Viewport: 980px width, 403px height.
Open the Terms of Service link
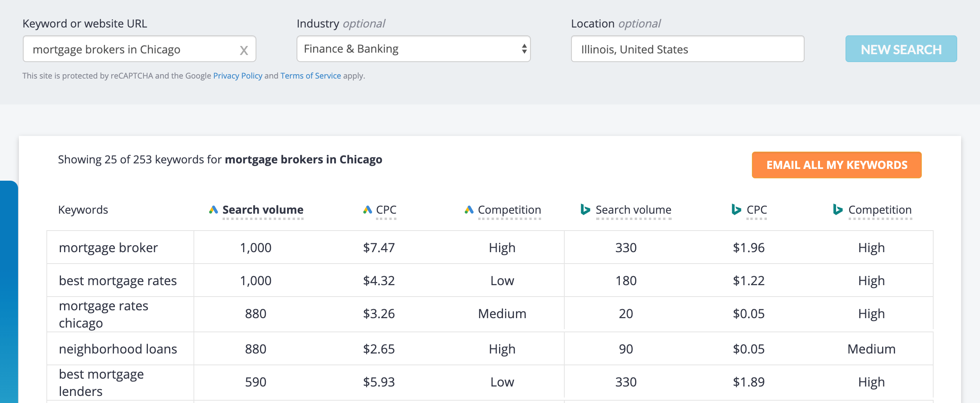[311, 76]
